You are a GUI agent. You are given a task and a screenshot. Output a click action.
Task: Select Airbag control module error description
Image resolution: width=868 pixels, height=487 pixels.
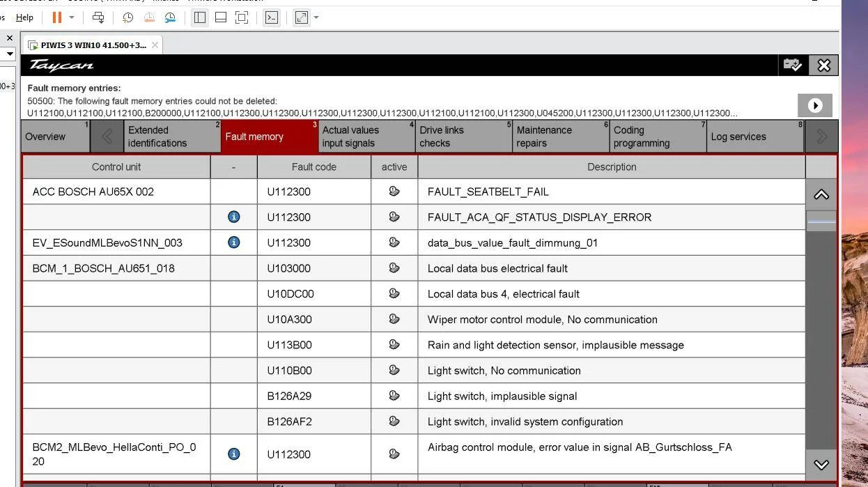(x=580, y=447)
